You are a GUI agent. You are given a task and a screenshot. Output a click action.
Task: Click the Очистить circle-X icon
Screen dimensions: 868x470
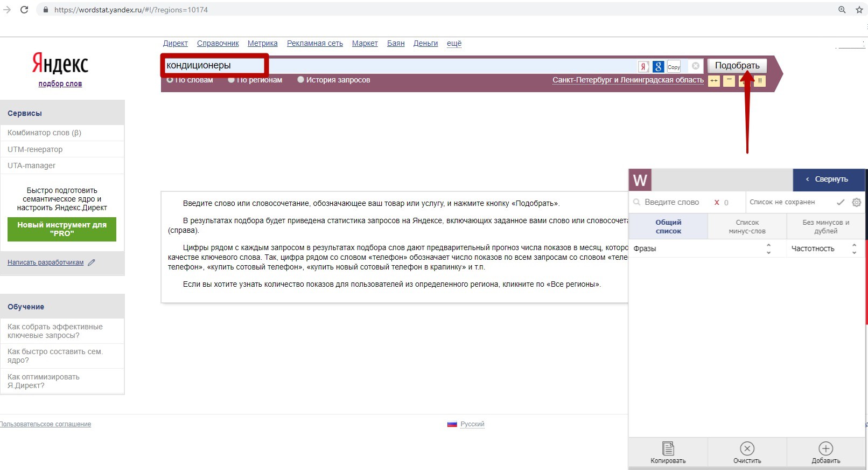(x=747, y=448)
